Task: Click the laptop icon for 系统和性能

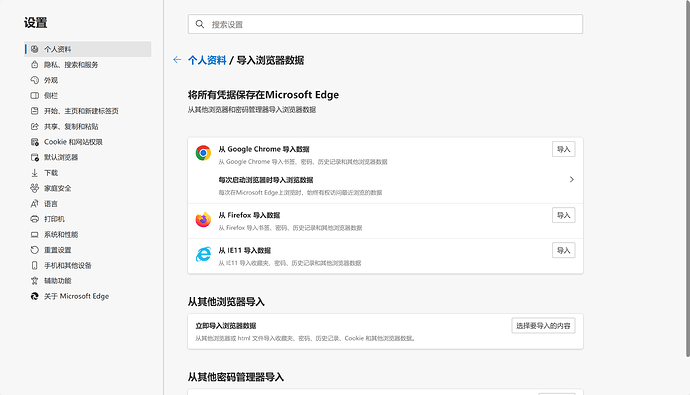Action: pos(34,234)
